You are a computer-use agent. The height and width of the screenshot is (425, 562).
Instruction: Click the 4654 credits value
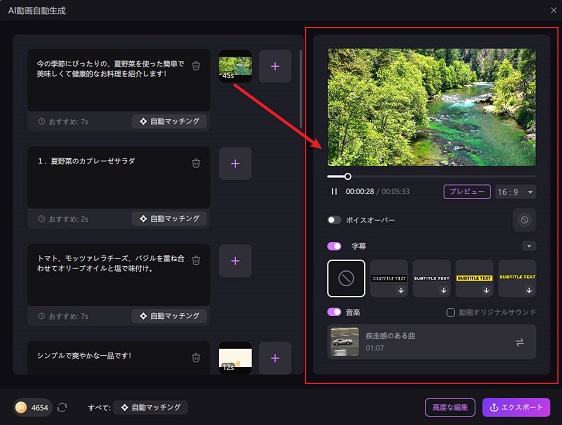click(x=39, y=408)
